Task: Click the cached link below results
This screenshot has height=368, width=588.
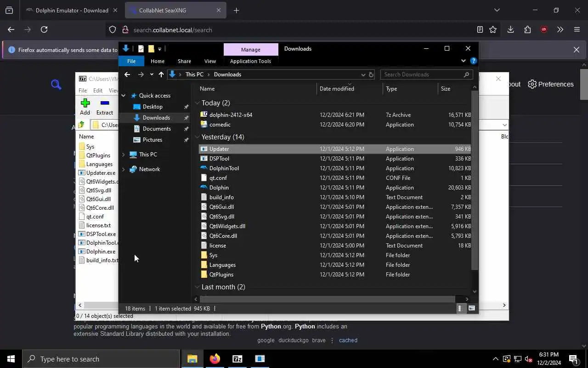Action: click(348, 340)
